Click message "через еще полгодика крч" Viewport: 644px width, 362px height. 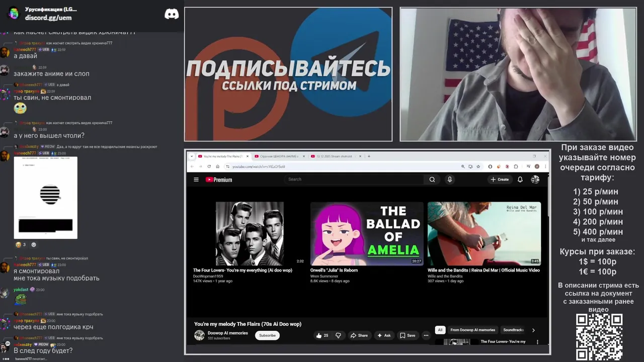pos(53,327)
